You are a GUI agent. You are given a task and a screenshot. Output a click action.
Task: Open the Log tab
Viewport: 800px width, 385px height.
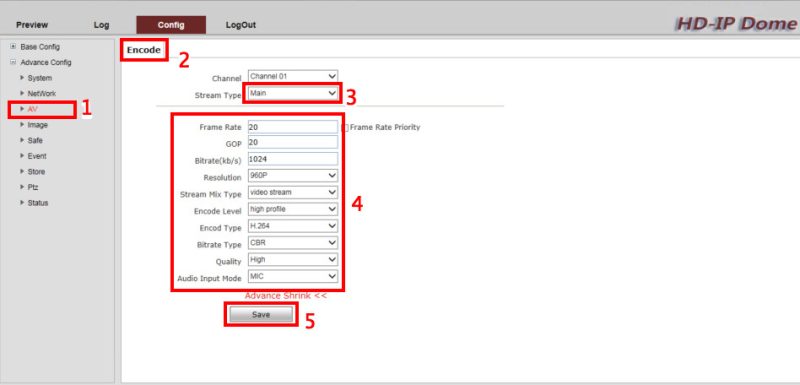(x=102, y=25)
